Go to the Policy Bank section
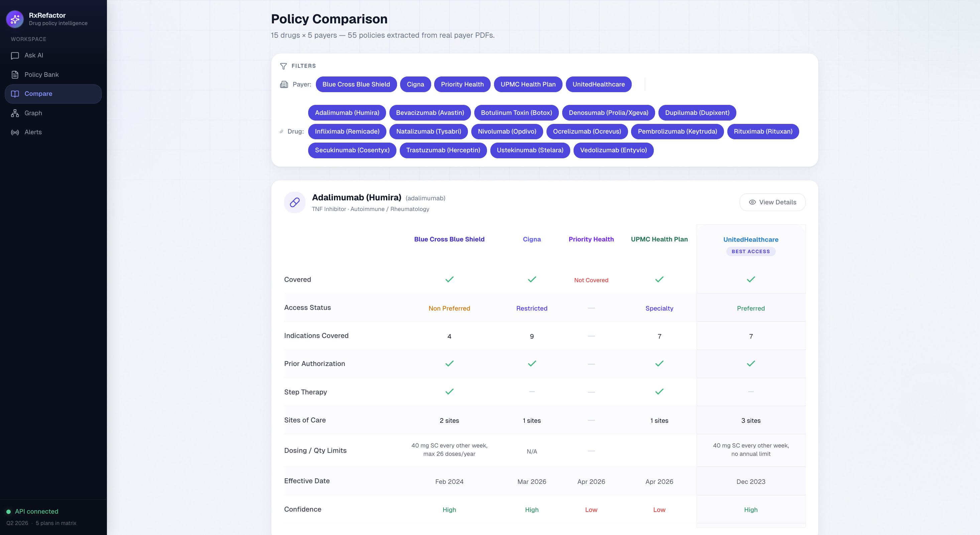Viewport: 980px width, 535px height. coord(41,74)
